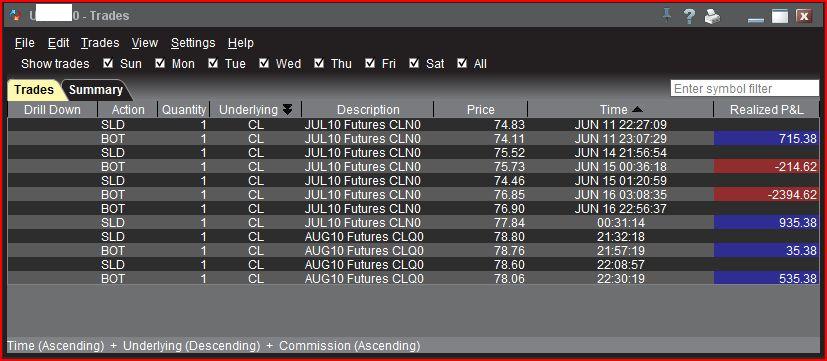
Task: Uncheck the Sat trades checkbox
Action: point(414,64)
